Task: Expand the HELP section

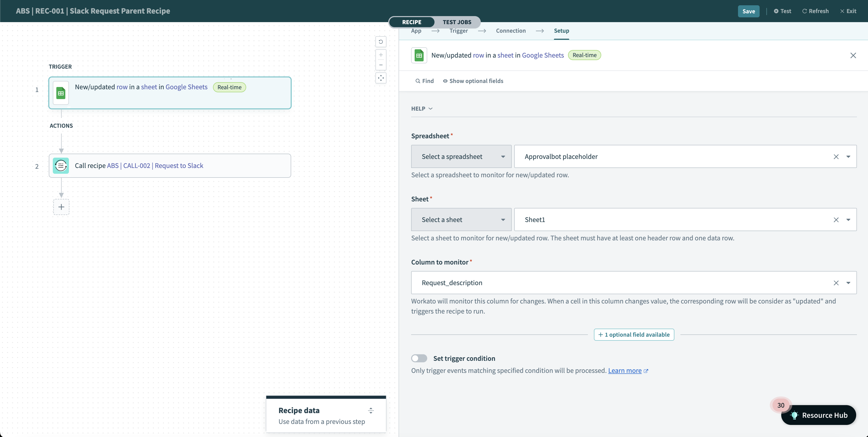Action: pyautogui.click(x=422, y=108)
